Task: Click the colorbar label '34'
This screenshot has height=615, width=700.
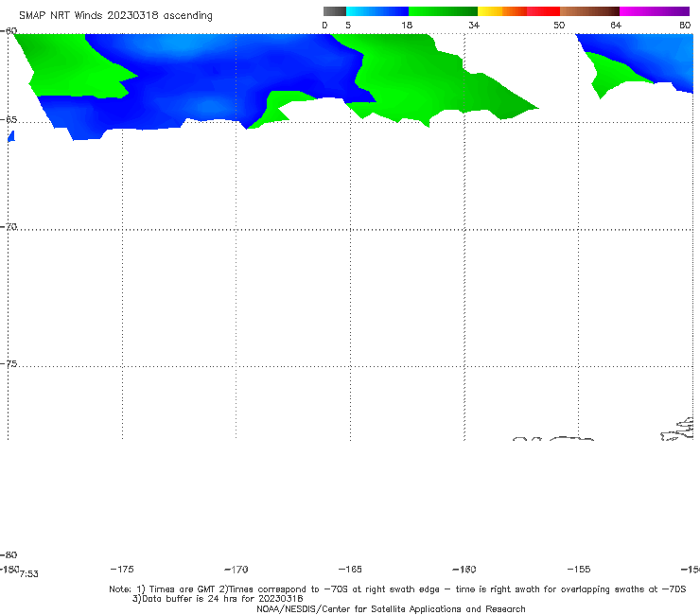Action: click(x=474, y=26)
